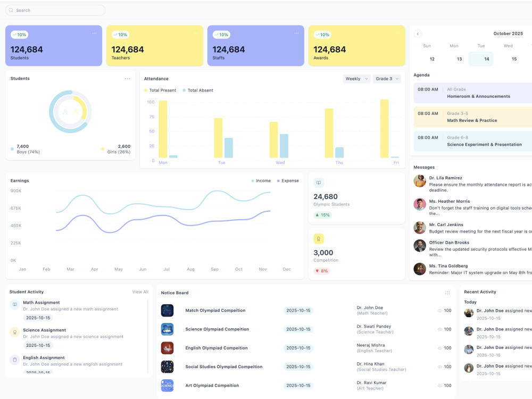The height and width of the screenshot is (399, 532).
Task: Select day 12 in the calendar
Action: coord(432,59)
